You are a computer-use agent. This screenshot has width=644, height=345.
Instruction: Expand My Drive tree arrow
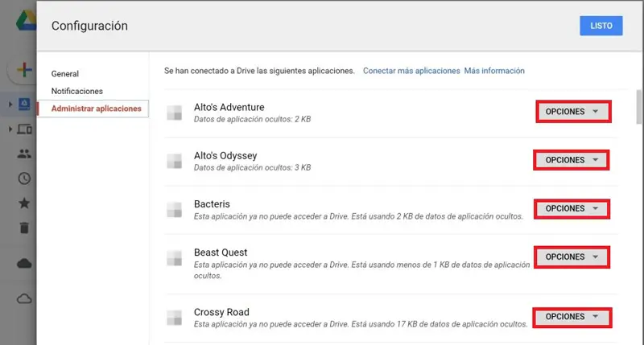(x=10, y=105)
